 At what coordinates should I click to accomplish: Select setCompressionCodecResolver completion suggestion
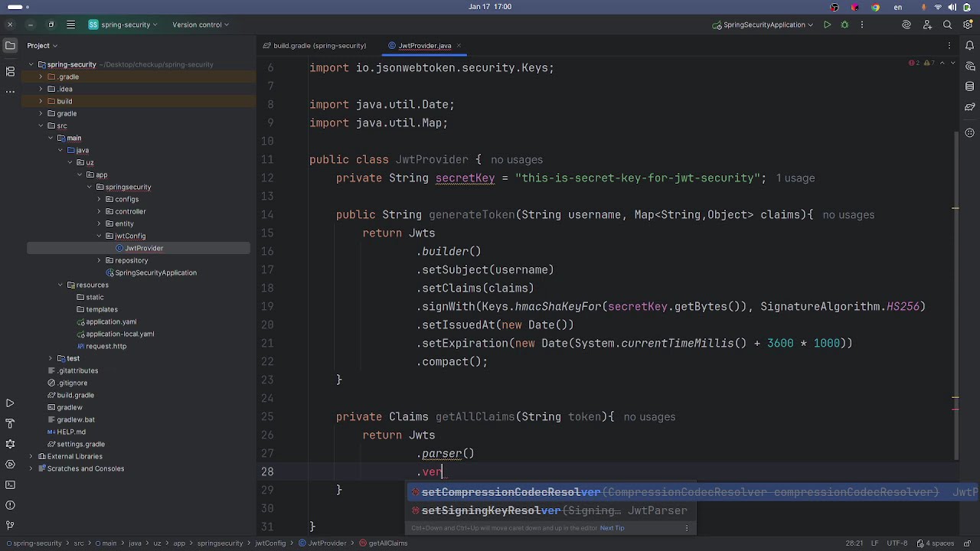pos(692,492)
